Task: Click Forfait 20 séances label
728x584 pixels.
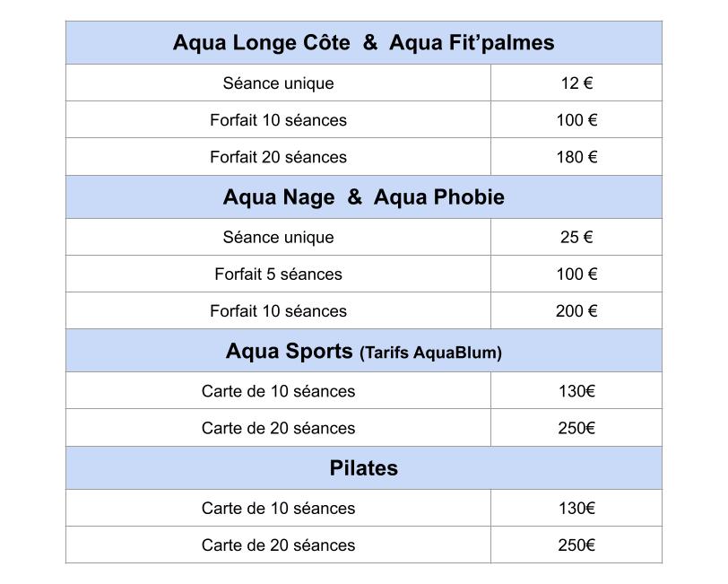Action: point(278,157)
